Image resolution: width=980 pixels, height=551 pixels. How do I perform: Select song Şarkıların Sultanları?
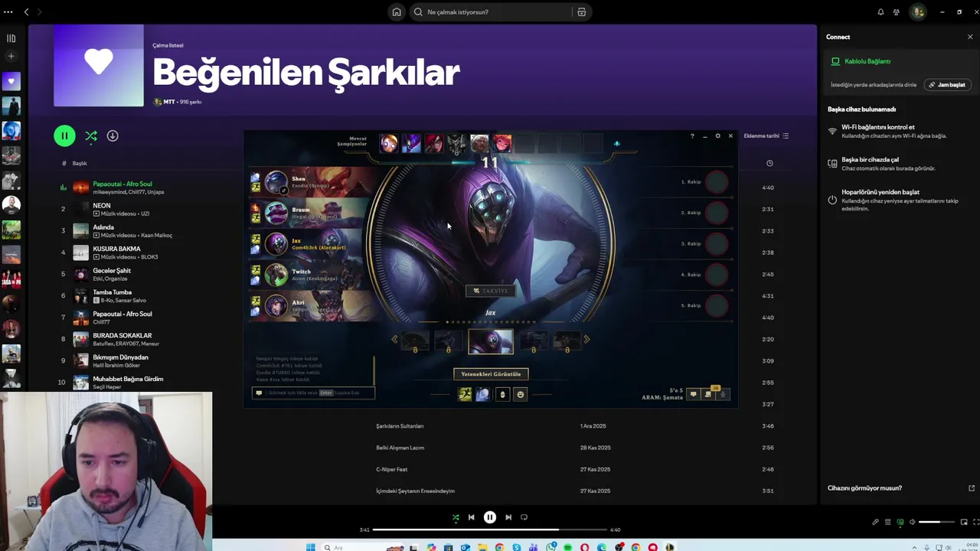point(400,426)
